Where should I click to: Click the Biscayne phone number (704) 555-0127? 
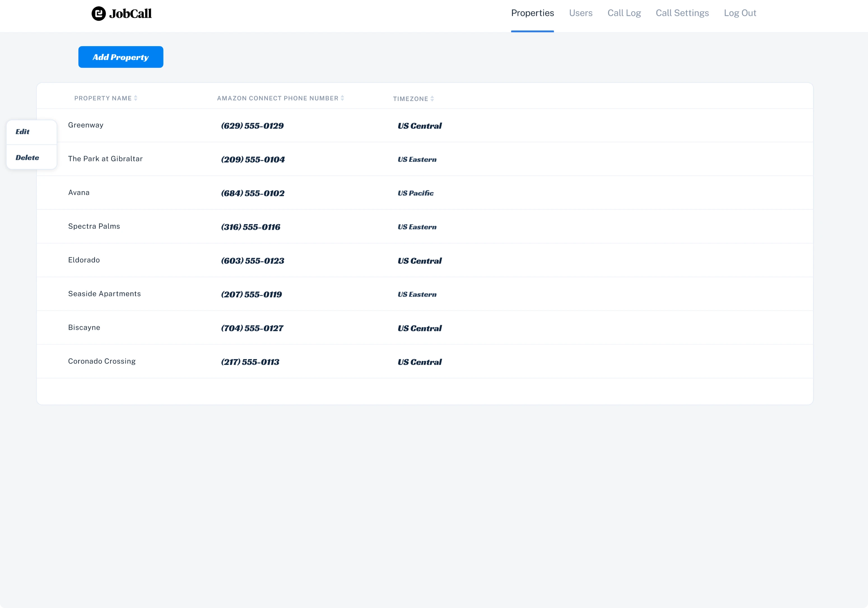(252, 328)
